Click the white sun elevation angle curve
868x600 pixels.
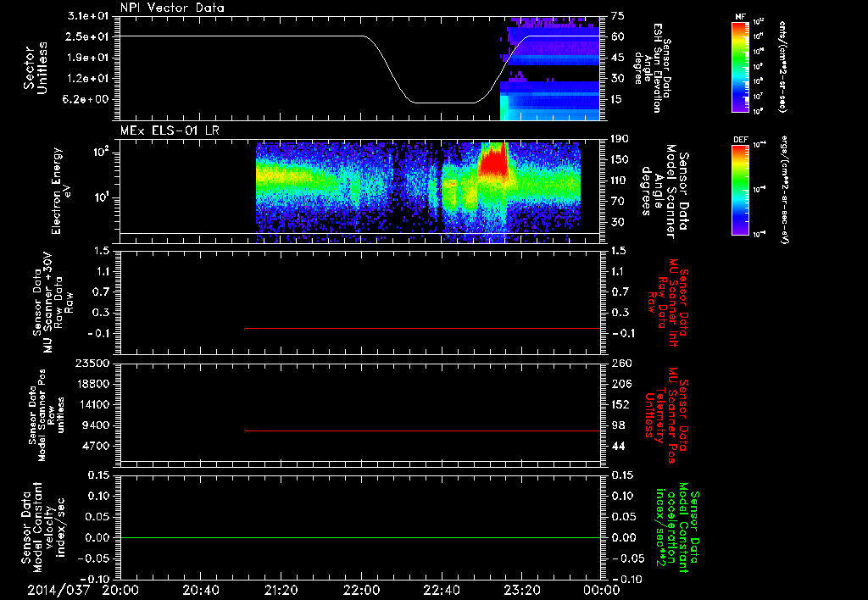tap(360, 69)
